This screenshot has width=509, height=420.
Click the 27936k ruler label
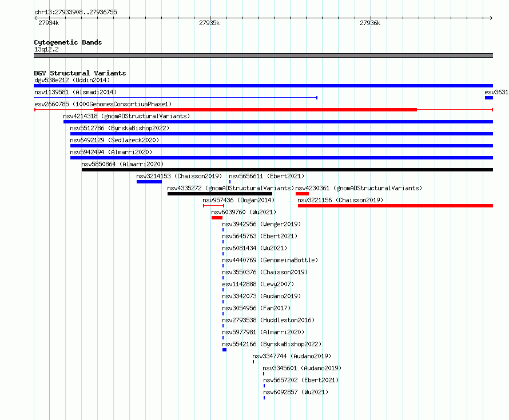click(370, 23)
